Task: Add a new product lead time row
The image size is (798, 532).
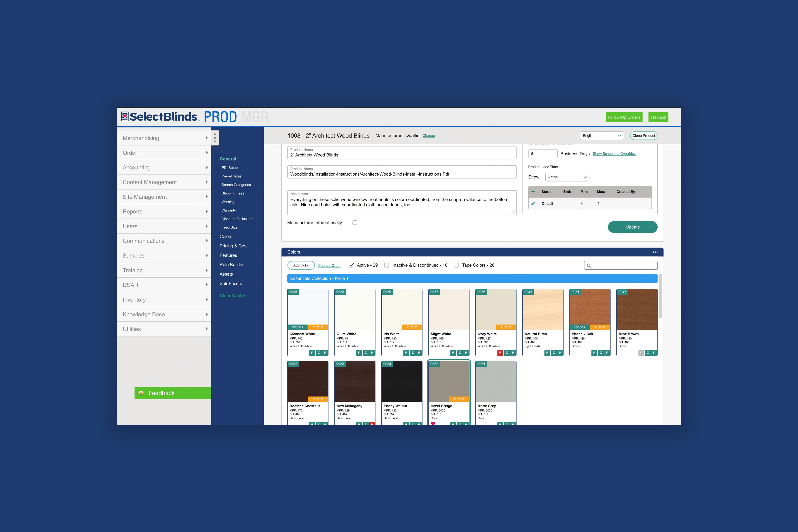Action: point(533,192)
